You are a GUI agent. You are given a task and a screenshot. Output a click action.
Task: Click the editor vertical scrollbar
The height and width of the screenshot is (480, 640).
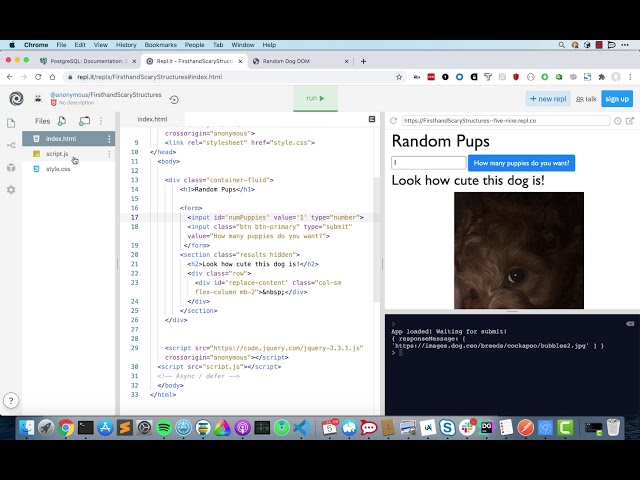(377, 240)
